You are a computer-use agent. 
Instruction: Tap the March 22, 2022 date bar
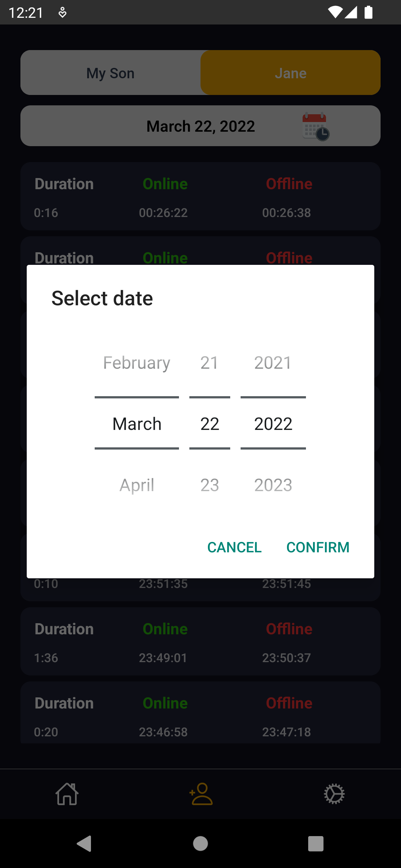pos(200,126)
